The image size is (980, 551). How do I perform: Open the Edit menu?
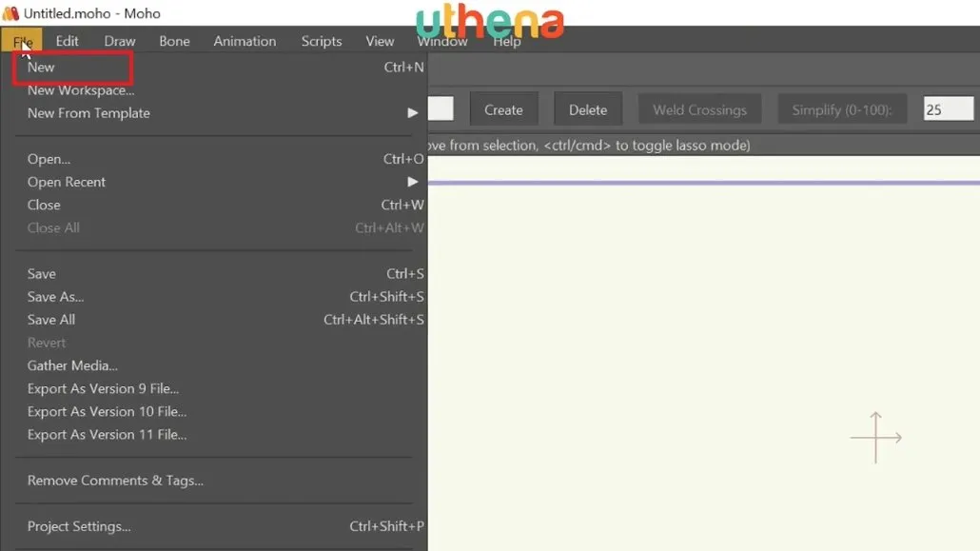(x=67, y=41)
